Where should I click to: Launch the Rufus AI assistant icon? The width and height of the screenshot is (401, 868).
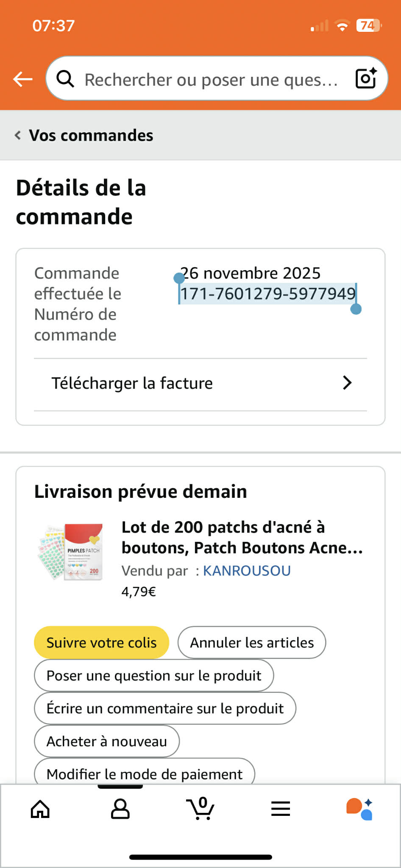coord(359,809)
